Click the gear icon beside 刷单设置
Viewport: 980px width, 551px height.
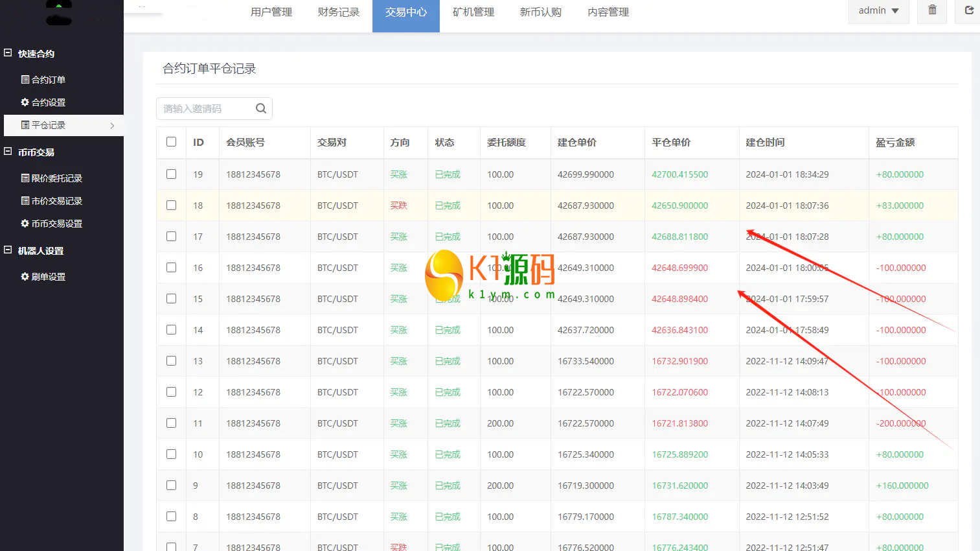click(x=25, y=277)
